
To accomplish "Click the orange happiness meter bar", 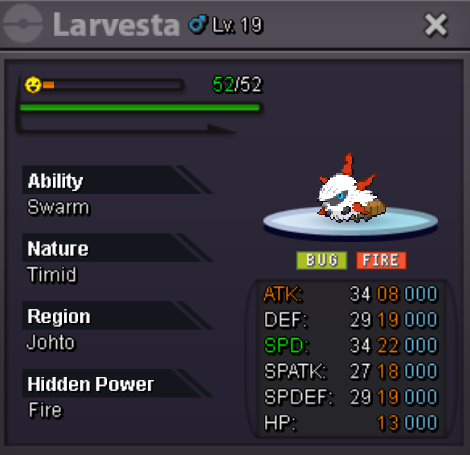I will click(x=113, y=85).
